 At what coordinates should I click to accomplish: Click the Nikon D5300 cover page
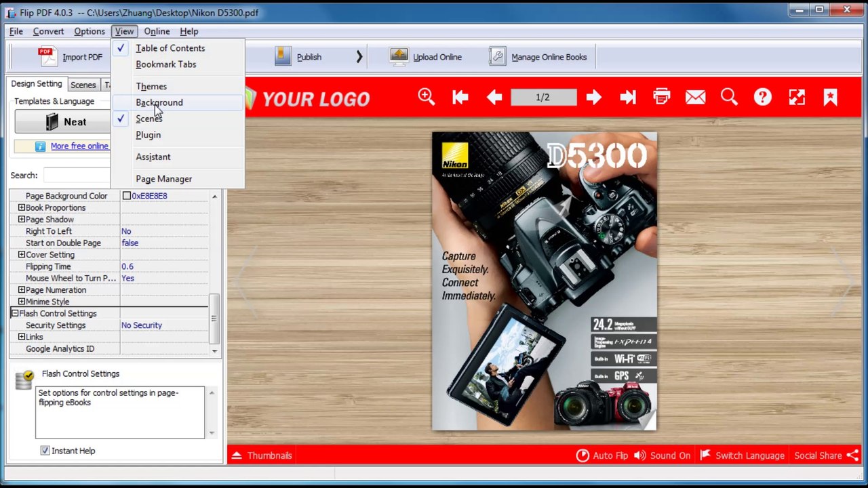point(545,281)
